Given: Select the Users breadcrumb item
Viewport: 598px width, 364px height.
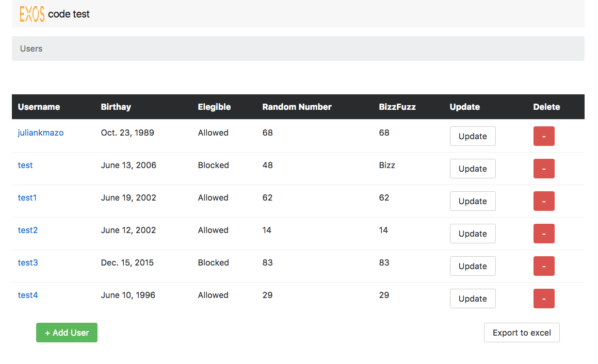Looking at the screenshot, I should click(x=31, y=48).
